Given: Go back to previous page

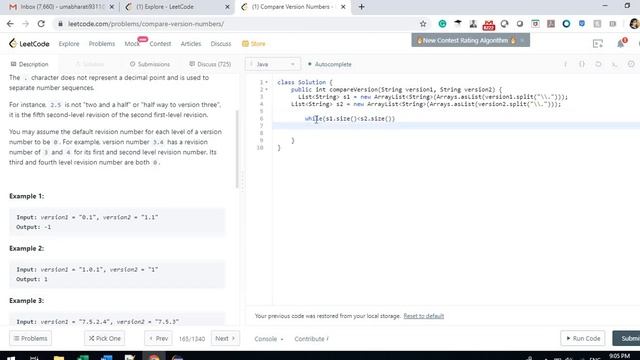Looking at the screenshot, I should 10,24.
